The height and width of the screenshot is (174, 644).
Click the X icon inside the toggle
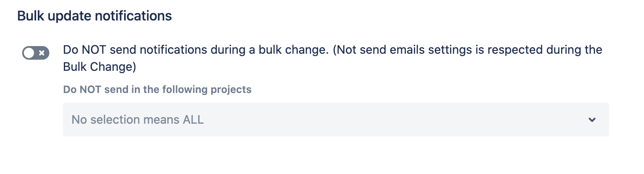click(42, 53)
